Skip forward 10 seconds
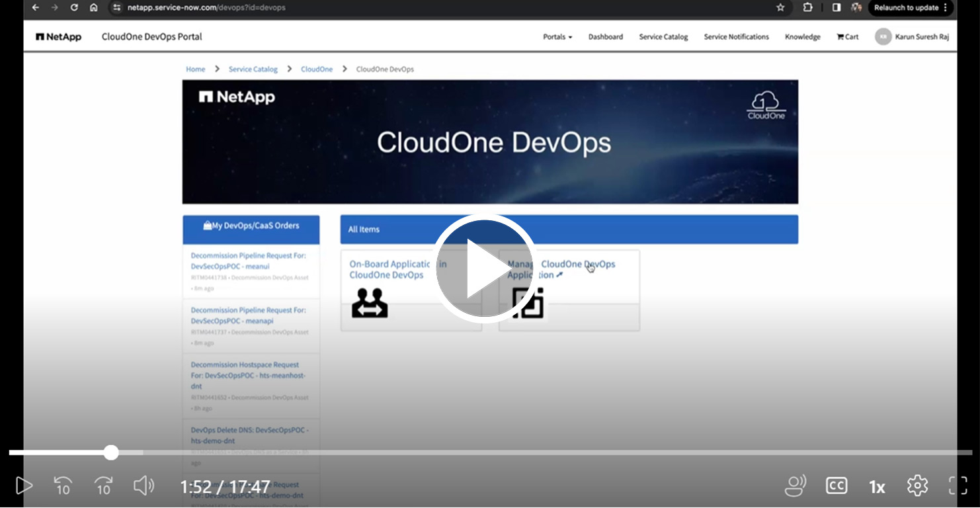The height and width of the screenshot is (508, 980). [104, 486]
